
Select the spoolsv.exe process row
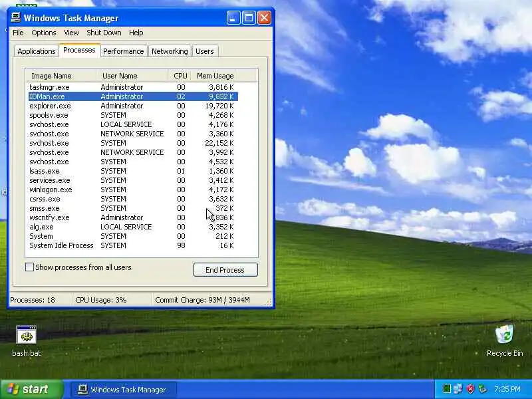click(133, 115)
